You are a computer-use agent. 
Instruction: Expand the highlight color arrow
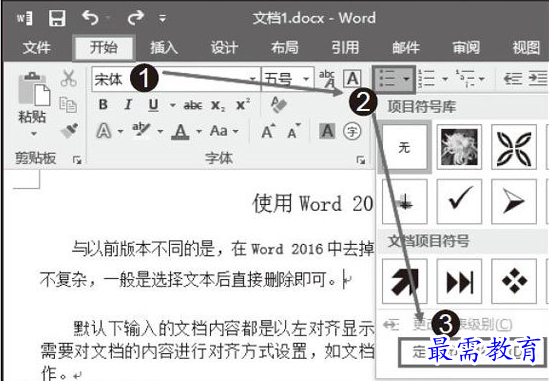(160, 132)
